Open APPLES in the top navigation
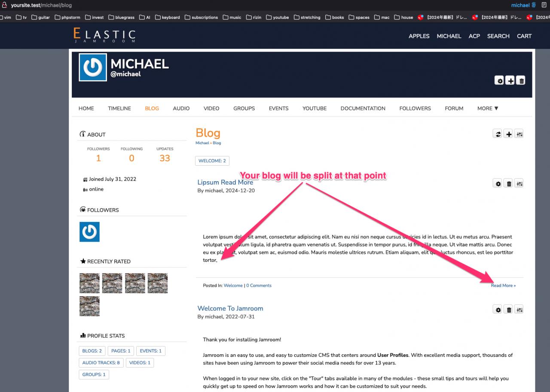The height and width of the screenshot is (392, 550). coord(419,36)
